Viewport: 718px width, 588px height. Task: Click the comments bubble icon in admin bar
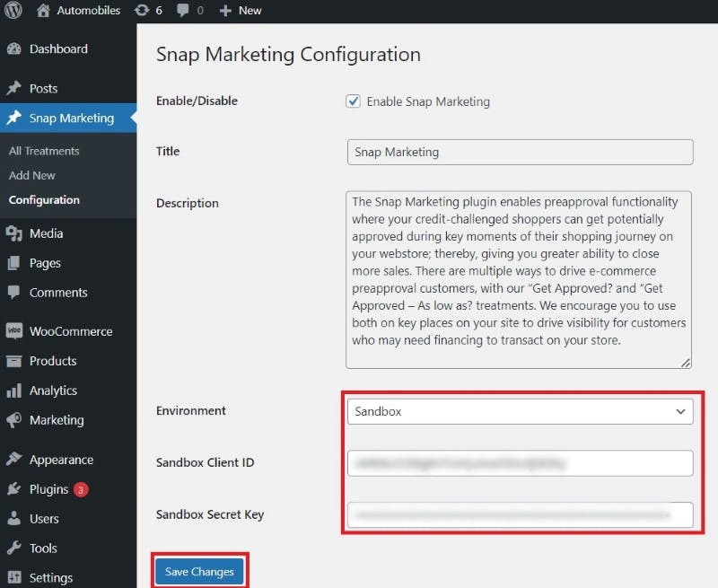[x=183, y=11]
